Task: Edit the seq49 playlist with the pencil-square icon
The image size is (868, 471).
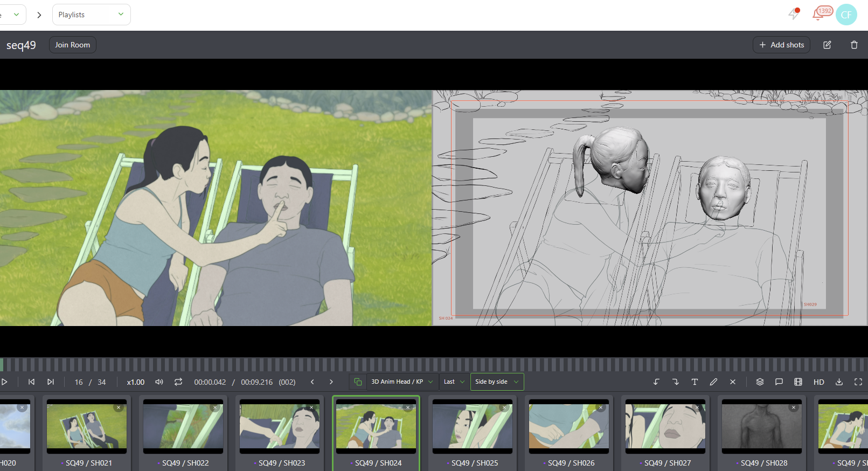Action: point(827,45)
